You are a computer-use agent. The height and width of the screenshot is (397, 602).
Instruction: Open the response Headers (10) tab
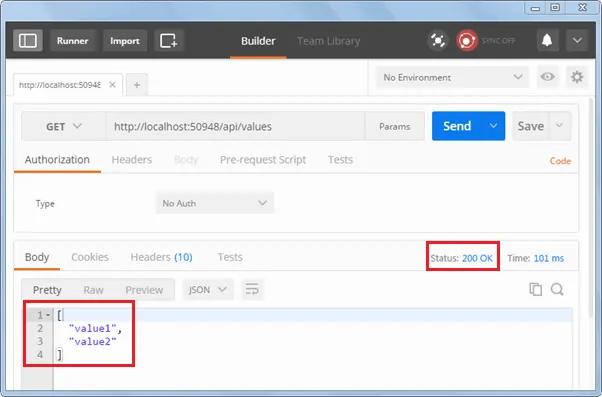click(x=161, y=257)
